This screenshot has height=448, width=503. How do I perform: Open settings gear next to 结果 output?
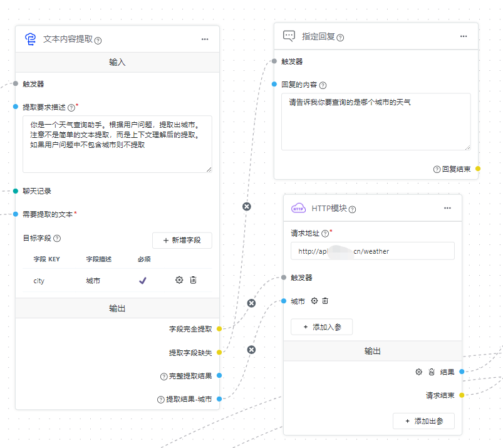click(x=419, y=372)
